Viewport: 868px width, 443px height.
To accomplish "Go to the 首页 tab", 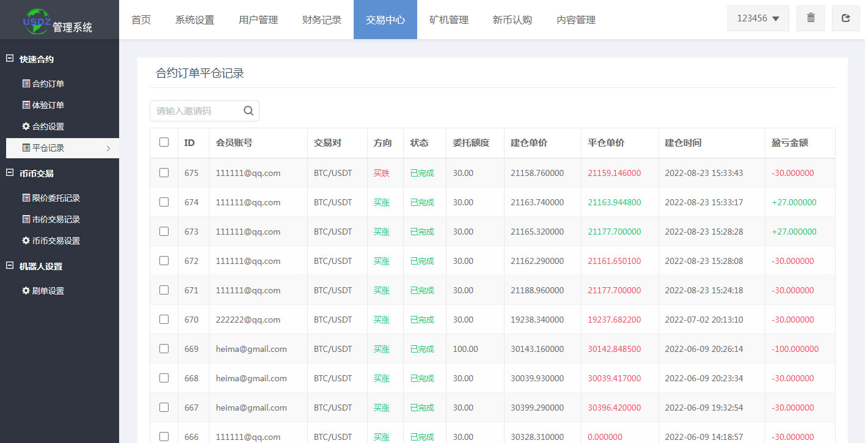I will (x=141, y=20).
